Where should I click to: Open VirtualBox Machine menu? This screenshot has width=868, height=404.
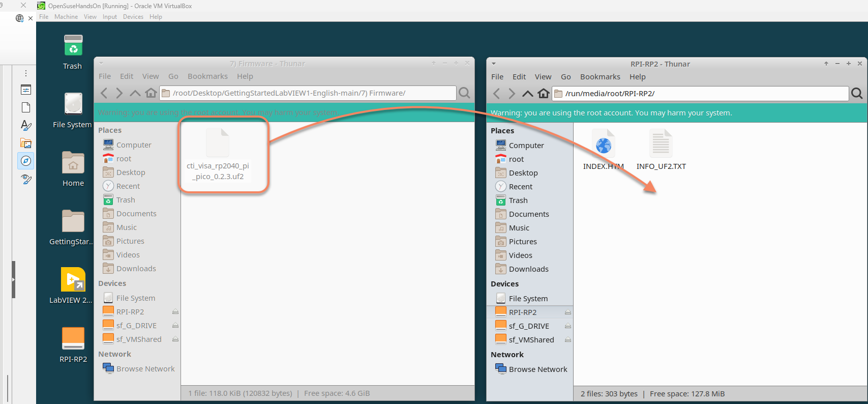tap(66, 17)
